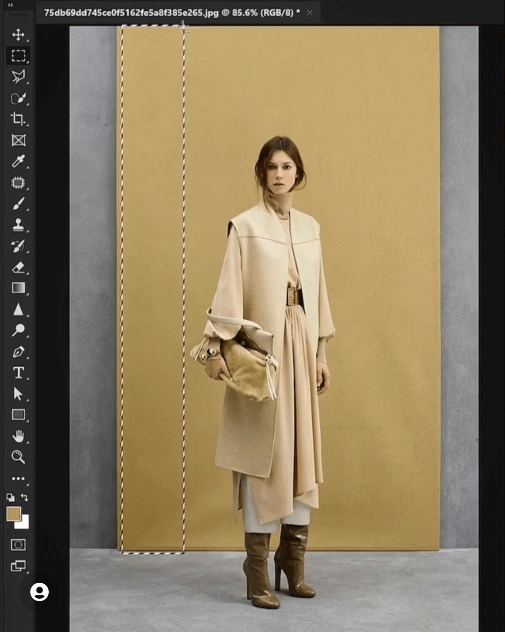Select the Crop tool
The width and height of the screenshot is (505, 640).
18,119
